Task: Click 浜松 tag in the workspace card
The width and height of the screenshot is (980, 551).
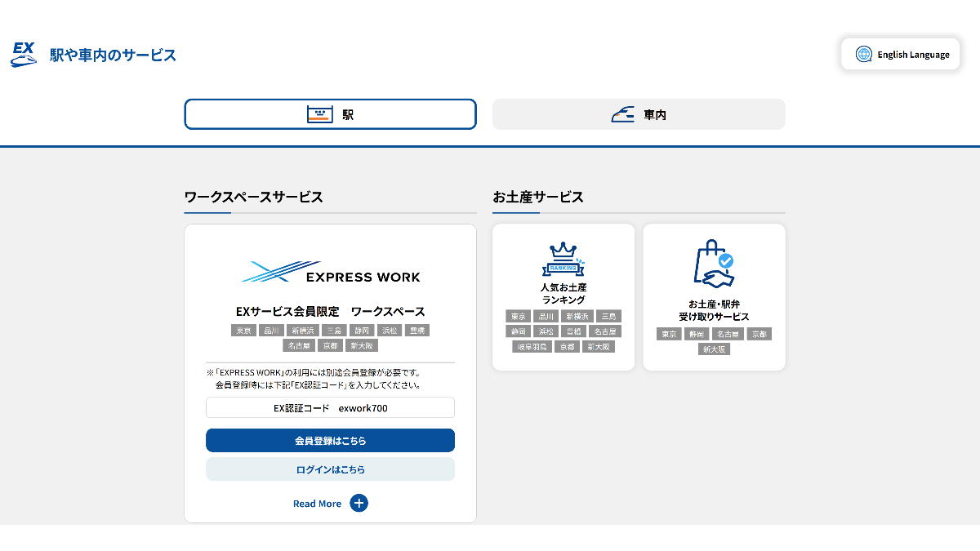Action: [389, 331]
